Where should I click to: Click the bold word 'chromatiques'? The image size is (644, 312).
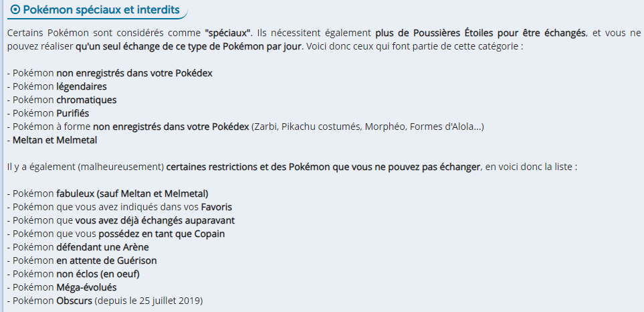(86, 100)
